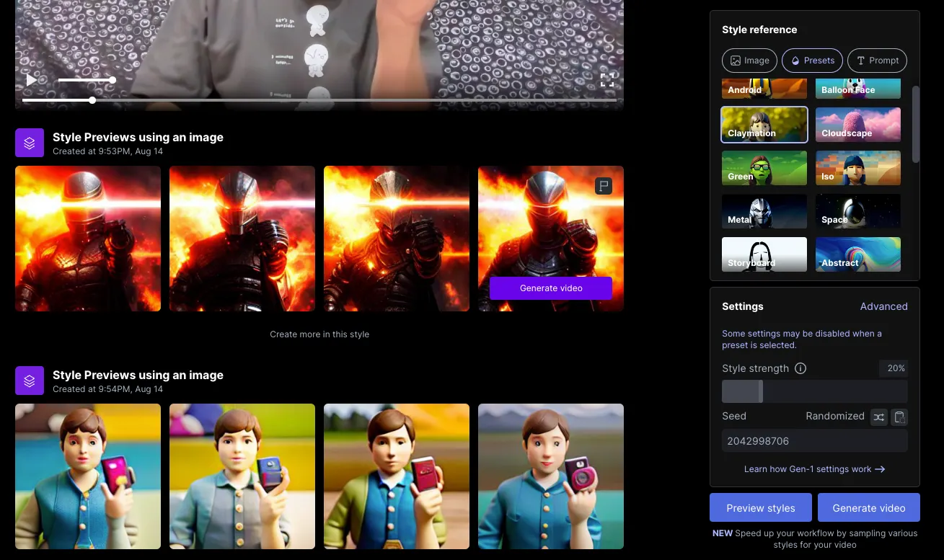Randomize the seed with shuffle icon
This screenshot has width=944, height=560.
(878, 417)
